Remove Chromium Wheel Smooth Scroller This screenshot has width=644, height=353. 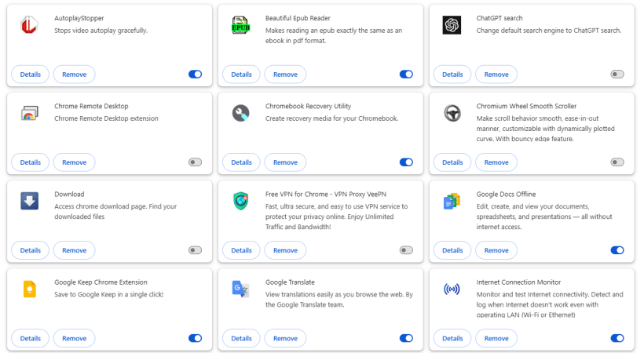[x=496, y=162]
